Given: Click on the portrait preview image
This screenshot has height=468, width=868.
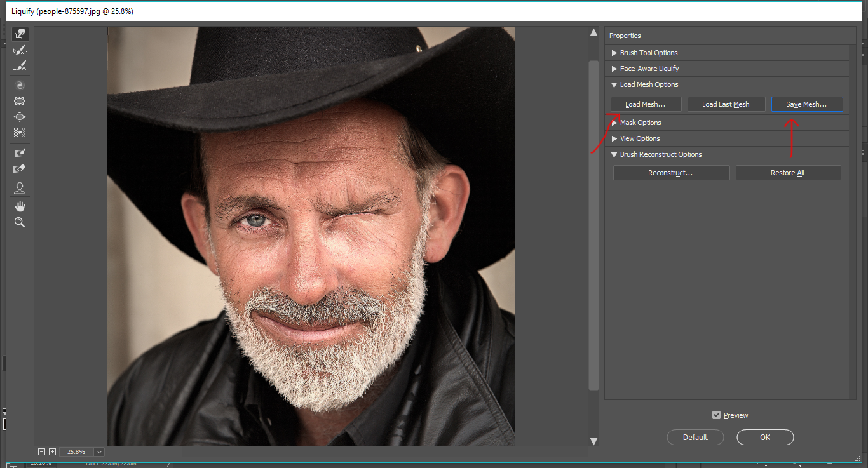Looking at the screenshot, I should point(311,236).
